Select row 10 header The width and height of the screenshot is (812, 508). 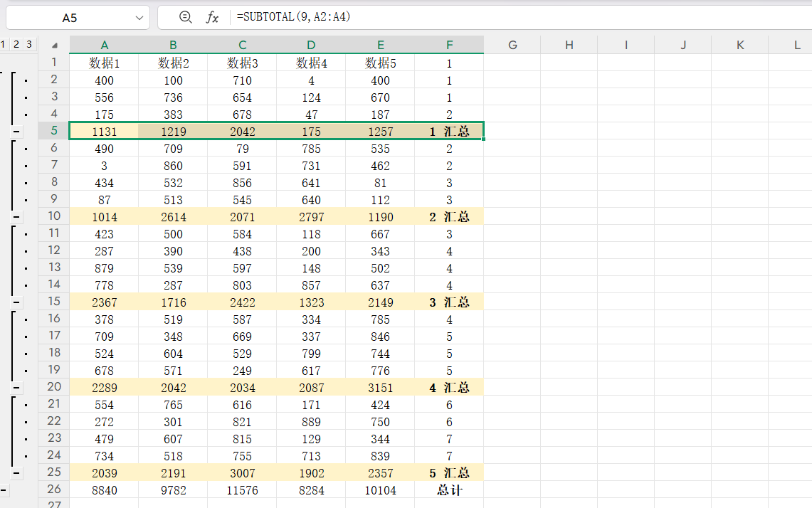pyautogui.click(x=54, y=216)
